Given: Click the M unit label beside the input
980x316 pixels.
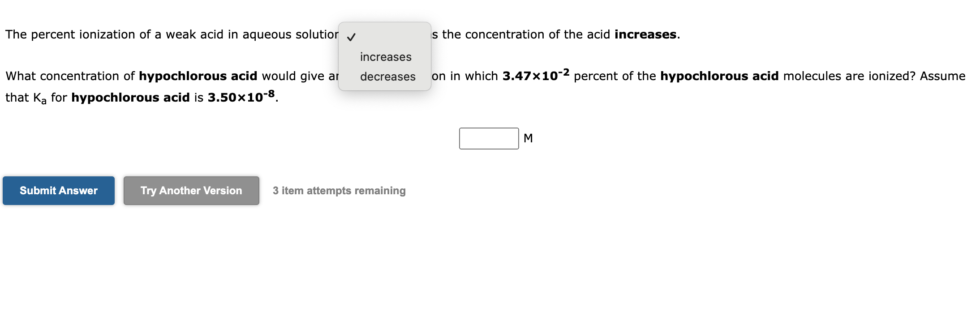Looking at the screenshot, I should click(528, 139).
